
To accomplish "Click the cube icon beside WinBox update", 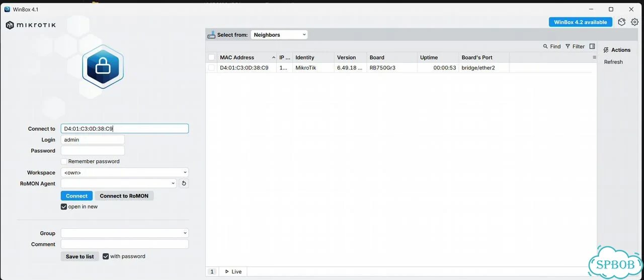I will click(622, 22).
